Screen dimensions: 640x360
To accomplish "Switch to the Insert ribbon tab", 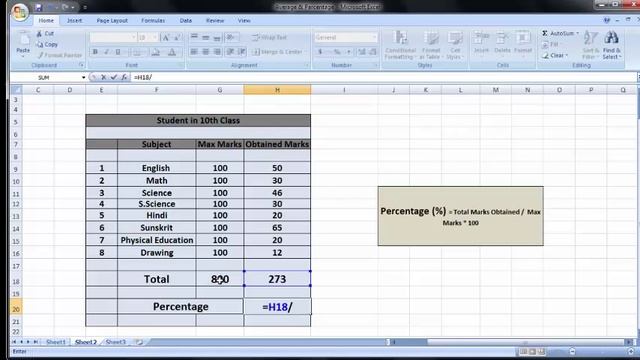I will [x=74, y=20].
